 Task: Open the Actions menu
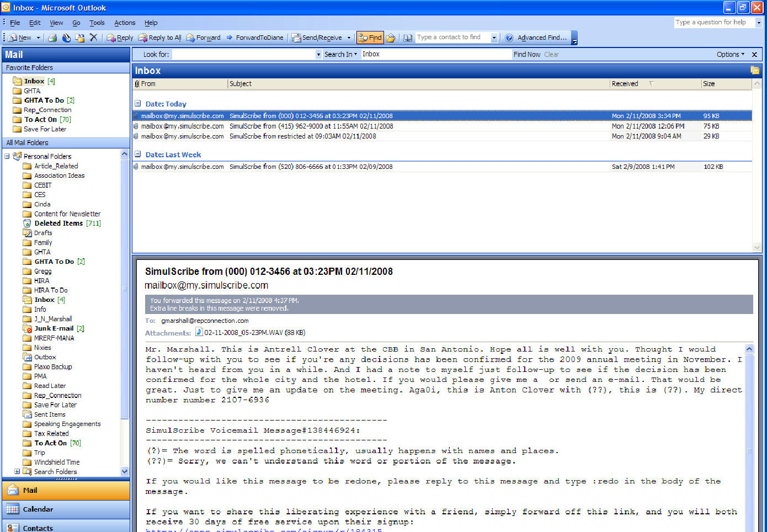pos(125,23)
